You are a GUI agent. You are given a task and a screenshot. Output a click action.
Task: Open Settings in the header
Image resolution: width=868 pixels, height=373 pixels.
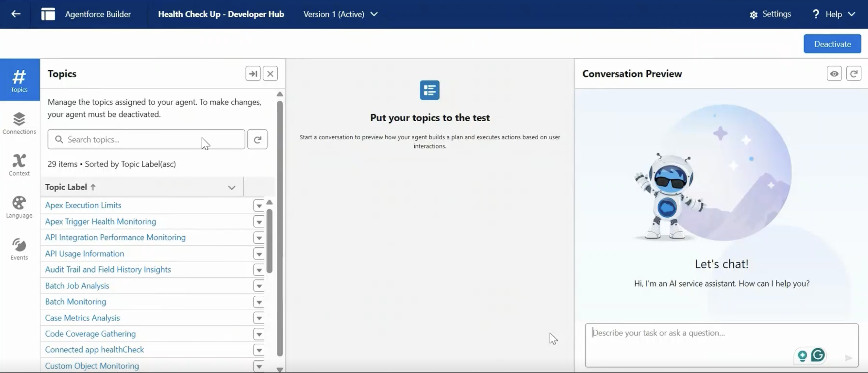pyautogui.click(x=770, y=14)
